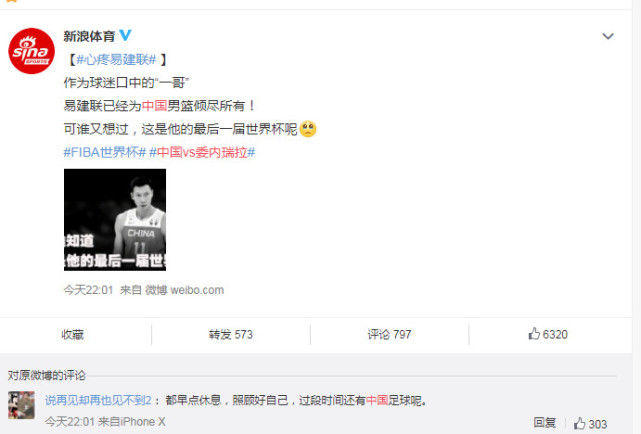Open the #FIBA世界杯# hashtag
Screen dimensions: 641x434
point(105,152)
